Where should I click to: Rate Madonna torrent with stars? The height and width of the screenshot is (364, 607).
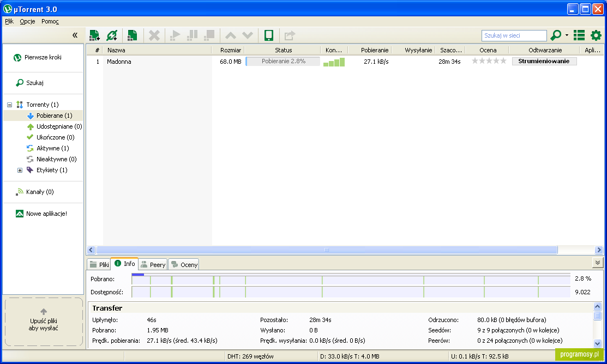489,61
